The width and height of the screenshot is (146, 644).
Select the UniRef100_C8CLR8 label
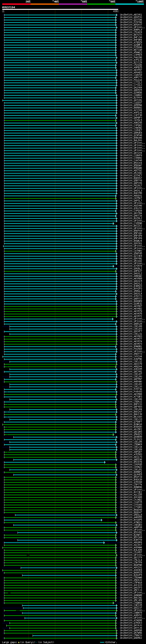(x=131, y=326)
